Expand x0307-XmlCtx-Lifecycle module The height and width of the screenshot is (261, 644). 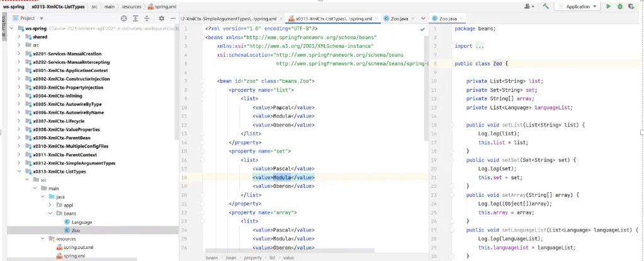tap(19, 121)
